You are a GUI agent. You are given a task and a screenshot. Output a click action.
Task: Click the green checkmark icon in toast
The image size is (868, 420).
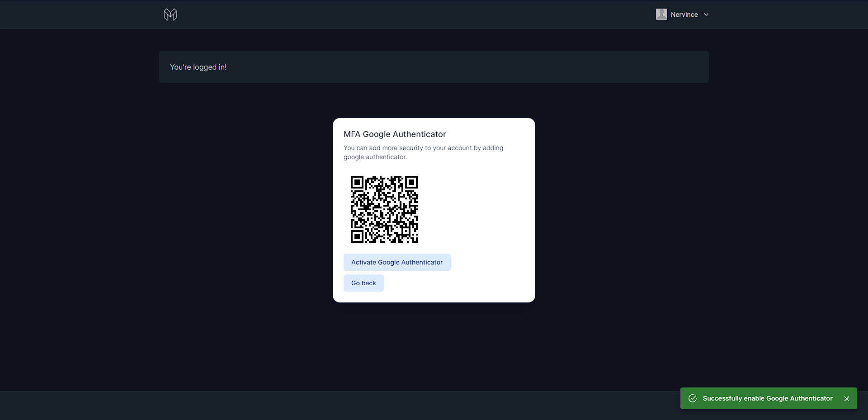tap(693, 398)
